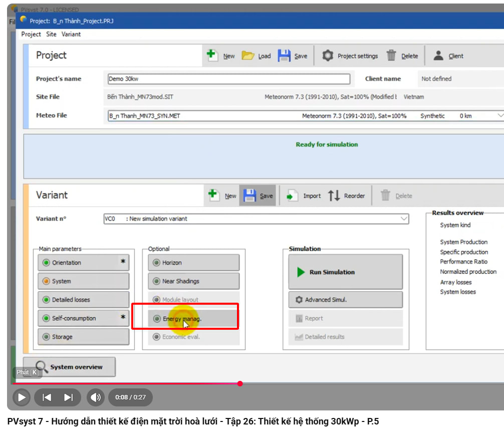Click the red played portion of timeline
Viewport: 504px width, 438px height.
point(125,384)
